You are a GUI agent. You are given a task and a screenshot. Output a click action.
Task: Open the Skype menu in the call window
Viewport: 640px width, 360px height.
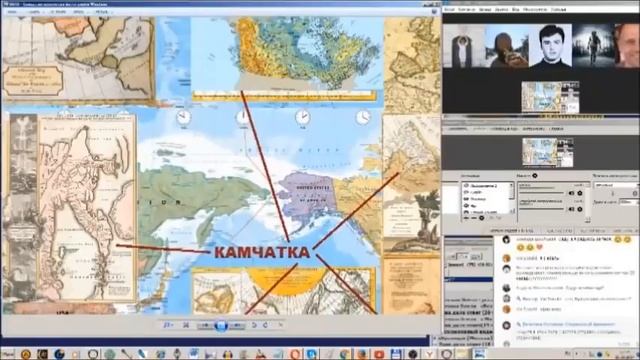point(449,9)
